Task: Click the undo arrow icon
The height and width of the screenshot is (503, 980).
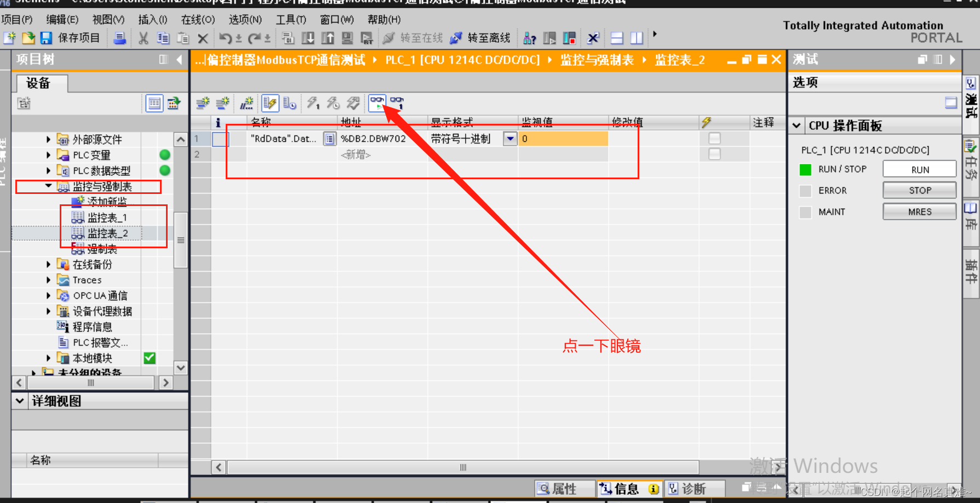Action: 225,38
